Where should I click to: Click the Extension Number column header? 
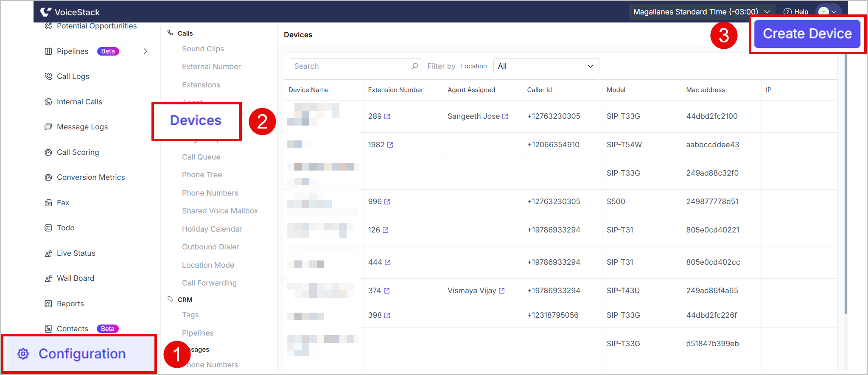395,90
